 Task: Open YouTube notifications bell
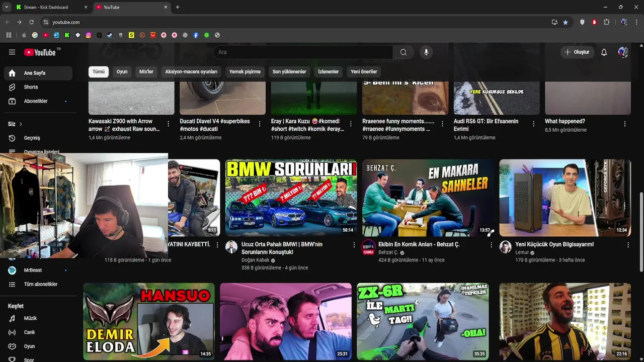(604, 52)
